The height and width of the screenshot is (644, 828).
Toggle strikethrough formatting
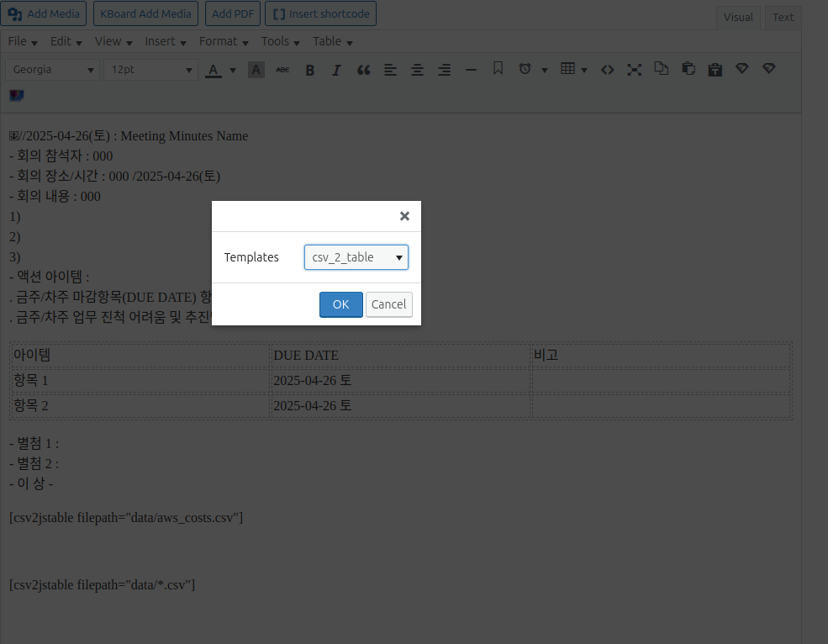click(x=283, y=70)
